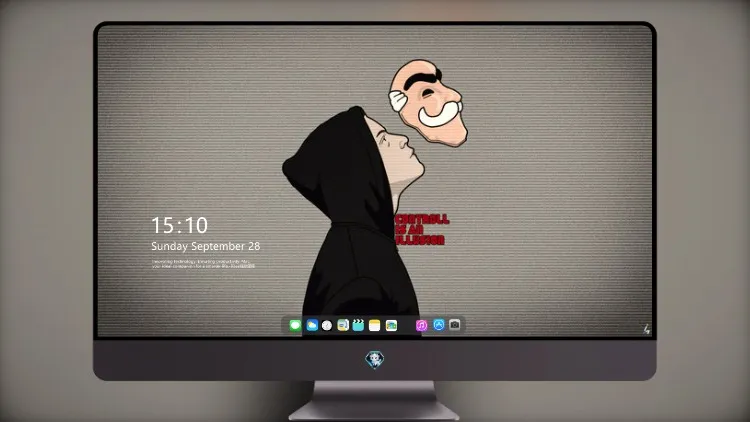Click the floating mustache mask on wallpaper
The image size is (750, 422).
coord(428,102)
